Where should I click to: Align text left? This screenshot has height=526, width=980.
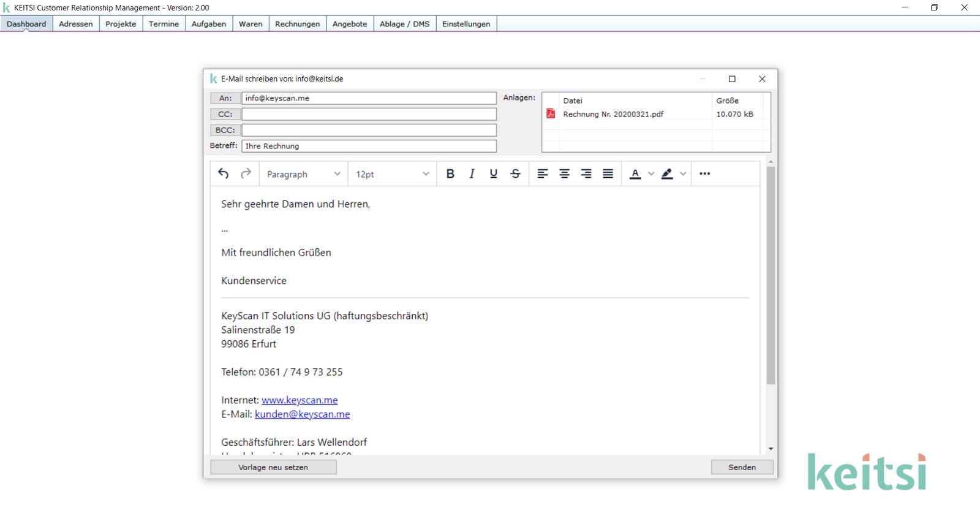pos(543,174)
